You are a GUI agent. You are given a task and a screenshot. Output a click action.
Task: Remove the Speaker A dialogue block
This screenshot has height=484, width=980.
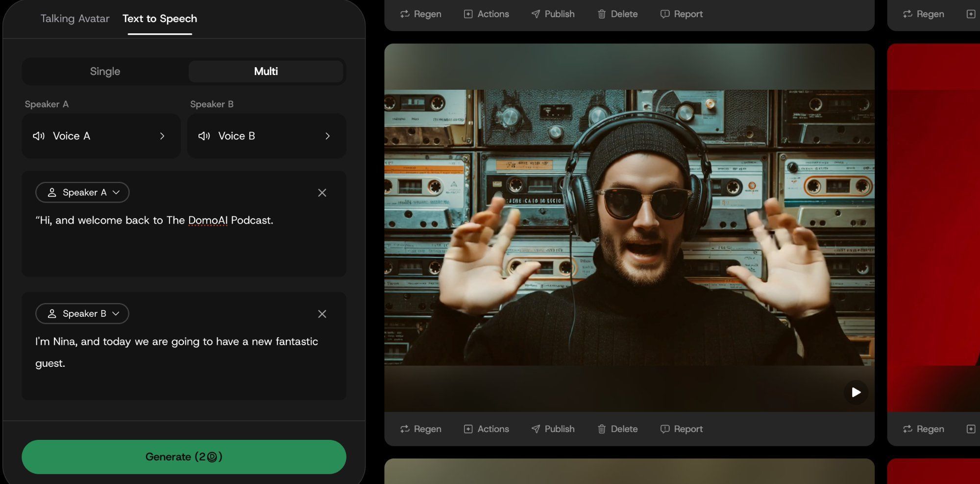pos(322,193)
